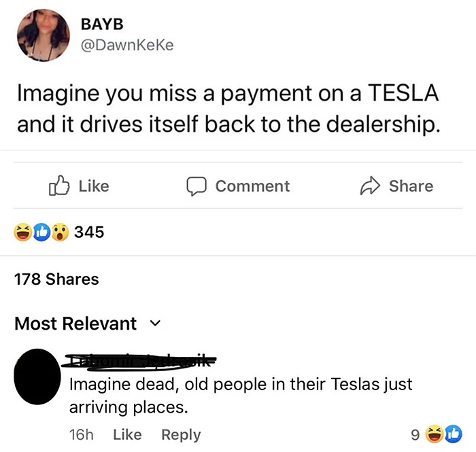Open the 178 Shares list

click(x=56, y=279)
